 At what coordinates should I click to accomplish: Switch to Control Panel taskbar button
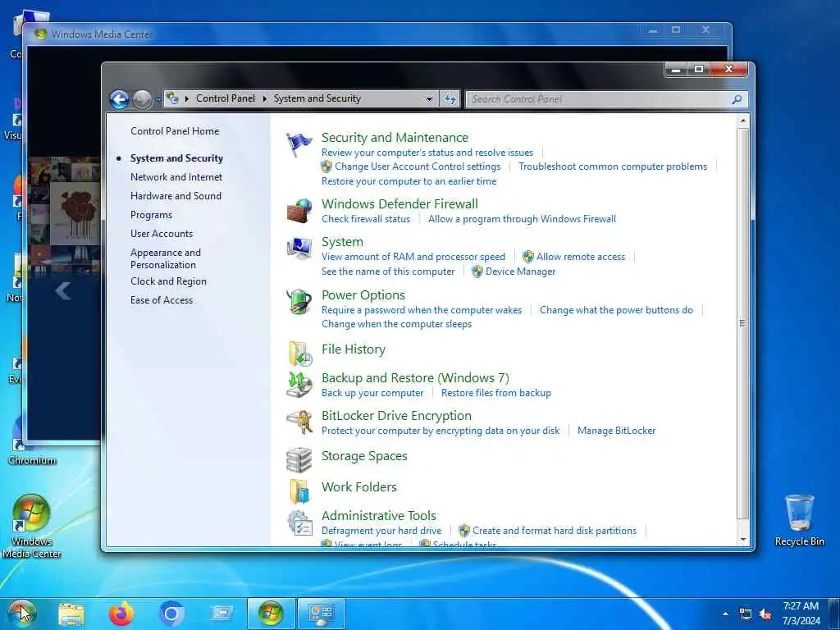tap(322, 614)
